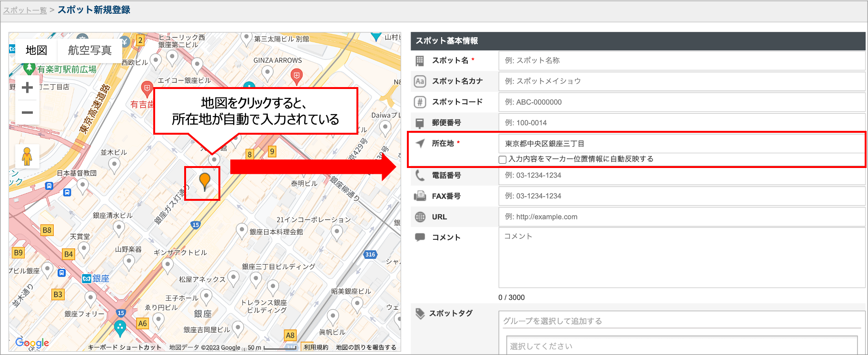Enable auto-reflect input to marker position checkbox
Viewport: 868px width, 355px height.
point(503,159)
